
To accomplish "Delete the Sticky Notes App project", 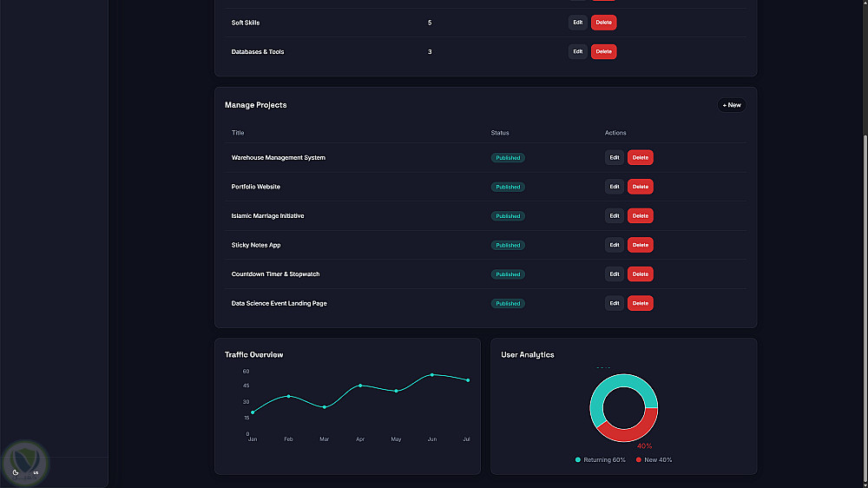I will tap(640, 245).
